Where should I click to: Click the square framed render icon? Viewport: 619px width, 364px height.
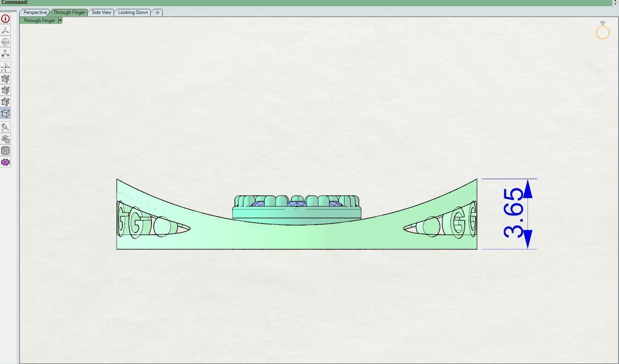point(5,151)
